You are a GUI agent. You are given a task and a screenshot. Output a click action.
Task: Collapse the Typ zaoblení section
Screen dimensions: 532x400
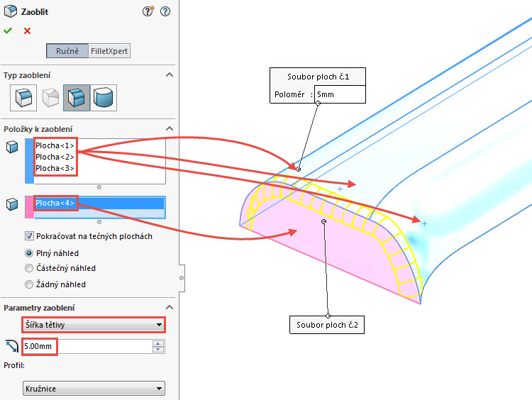coord(170,74)
